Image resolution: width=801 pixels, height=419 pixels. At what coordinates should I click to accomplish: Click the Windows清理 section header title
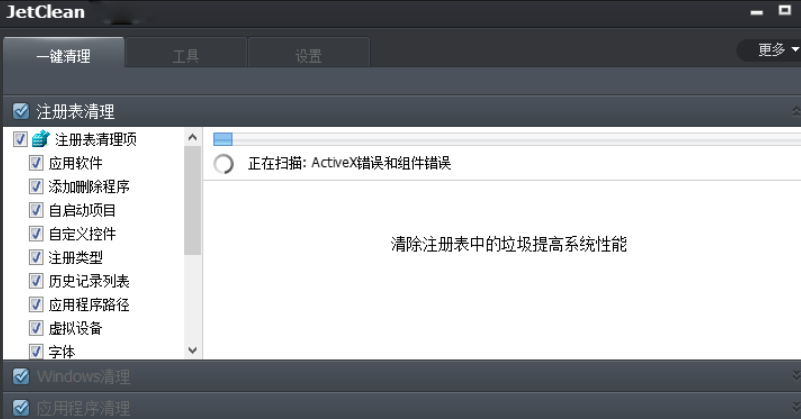click(83, 377)
